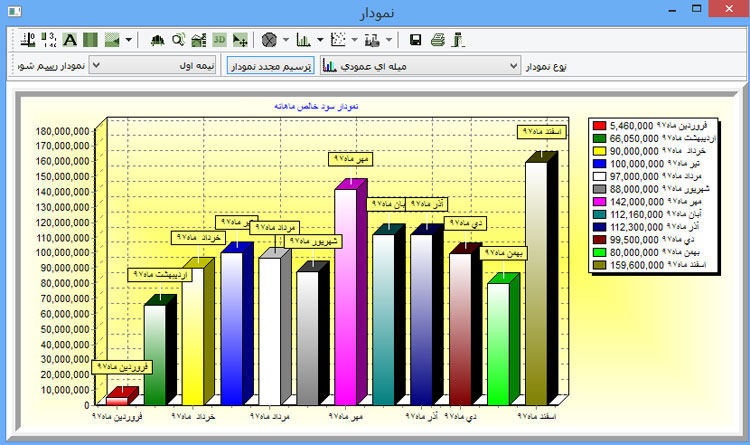Click the scatter points chart icon
This screenshot has height=445, width=750.
[x=338, y=40]
